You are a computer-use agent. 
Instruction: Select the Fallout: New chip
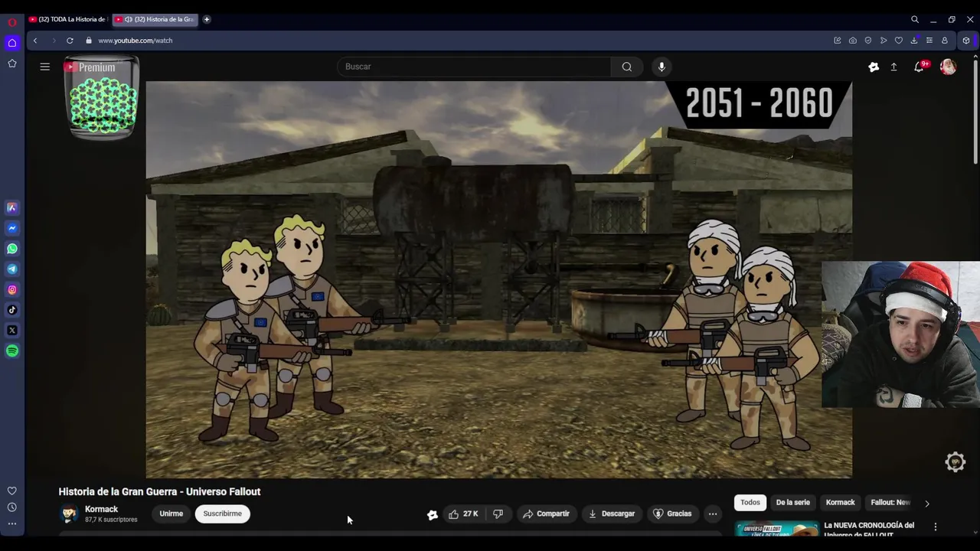click(890, 502)
